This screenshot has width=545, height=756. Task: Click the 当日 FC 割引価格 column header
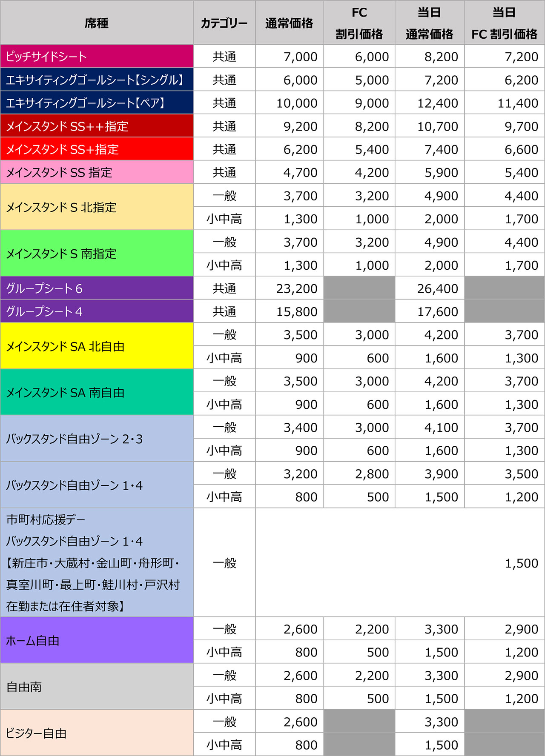[x=504, y=23]
